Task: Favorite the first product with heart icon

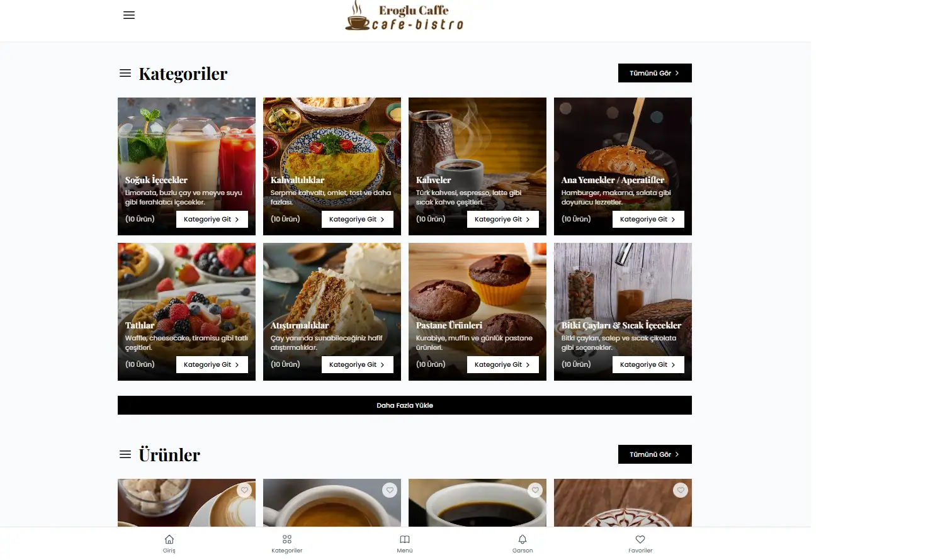Action: (244, 490)
